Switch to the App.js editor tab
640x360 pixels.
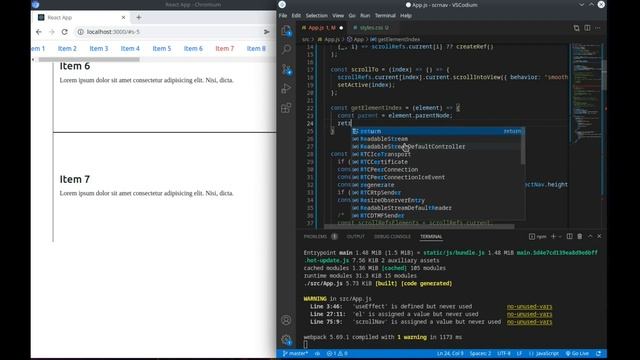322,28
